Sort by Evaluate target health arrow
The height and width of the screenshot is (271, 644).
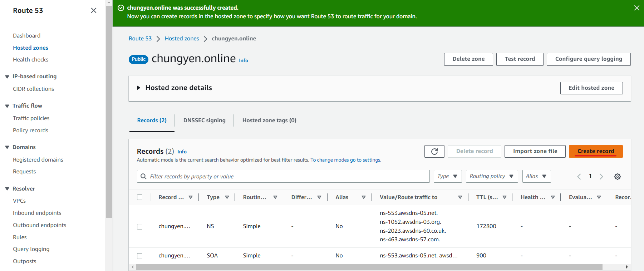coord(599,197)
